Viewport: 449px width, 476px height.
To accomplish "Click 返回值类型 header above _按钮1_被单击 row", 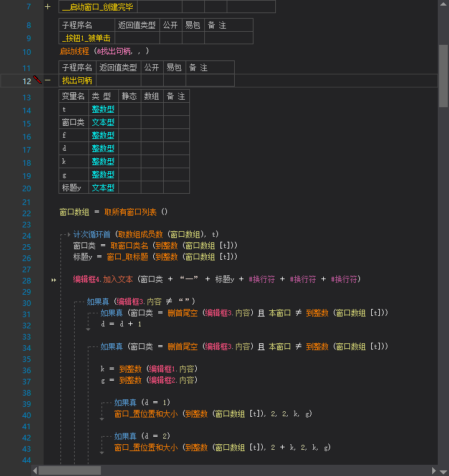I will [137, 25].
